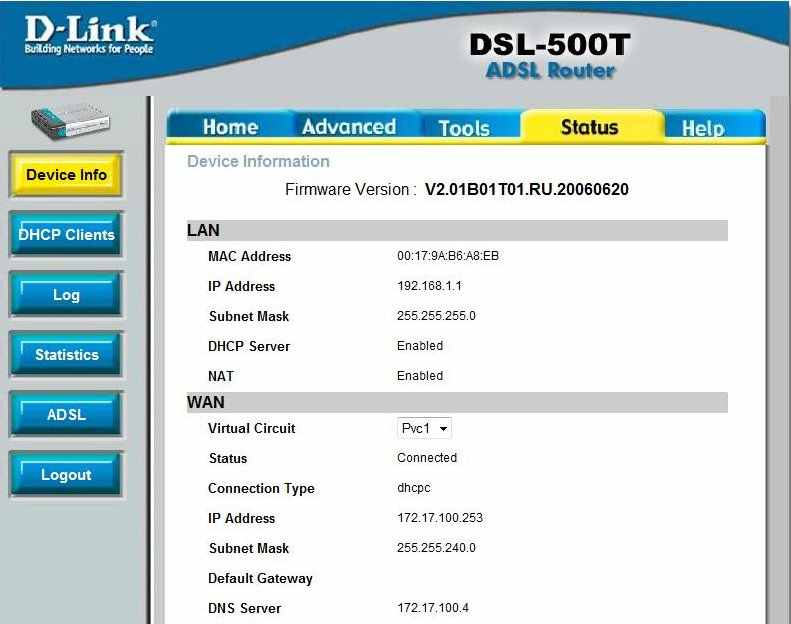Viewport: 791px width, 624px height.
Task: Click DHCP Server Enabled value
Action: pos(420,346)
